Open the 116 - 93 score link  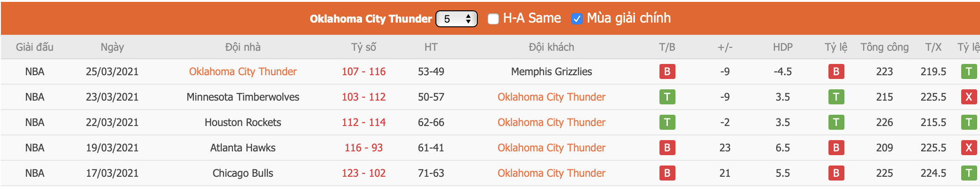point(363,148)
